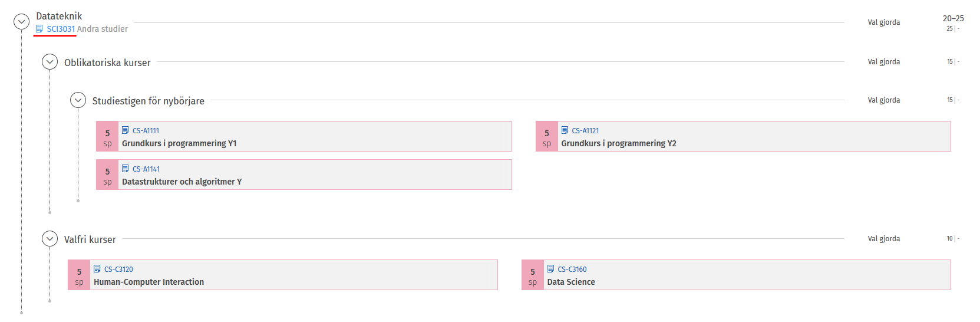Click the document icon next to CS-A1111
980x322 pixels.
click(126, 130)
